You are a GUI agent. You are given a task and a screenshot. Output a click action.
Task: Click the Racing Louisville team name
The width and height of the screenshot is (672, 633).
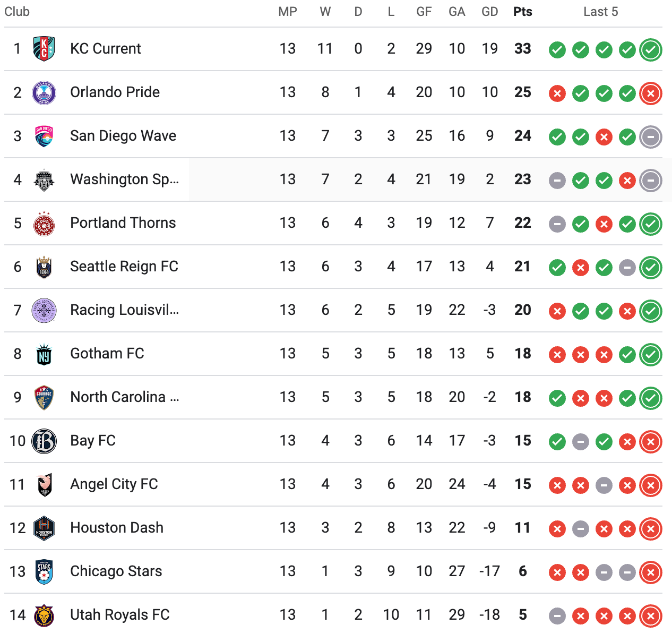pyautogui.click(x=125, y=310)
